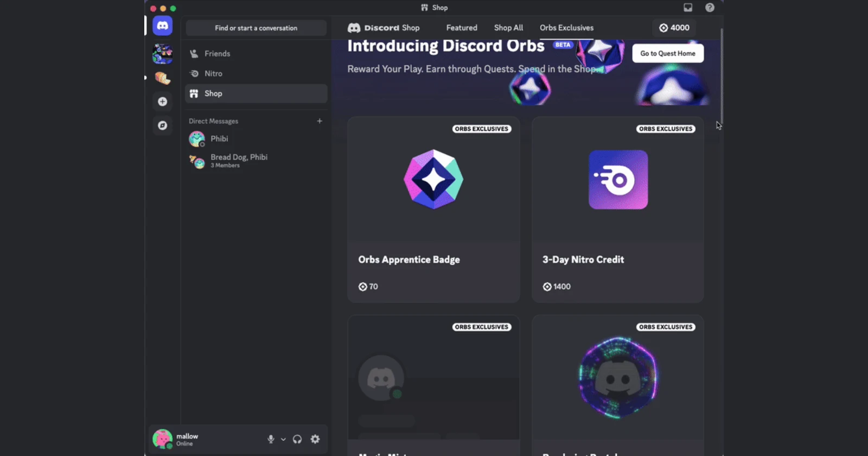Click the Orbs Apprentice Badge title

click(x=409, y=259)
